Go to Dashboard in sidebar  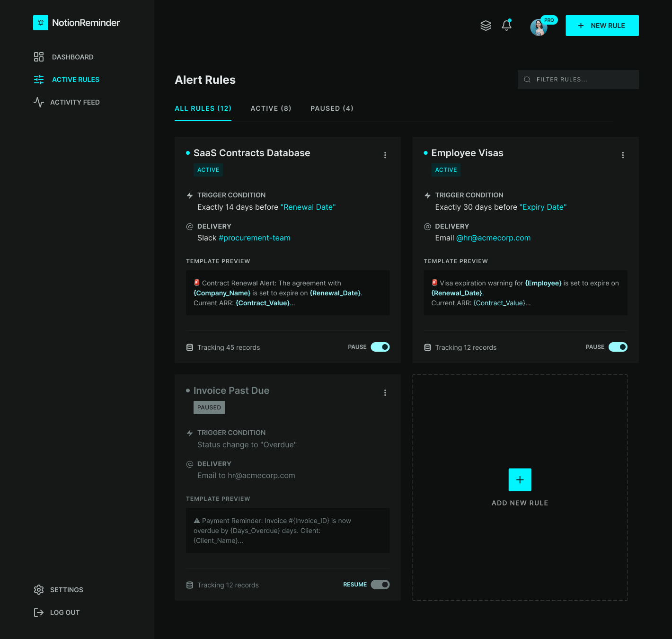tap(64, 57)
